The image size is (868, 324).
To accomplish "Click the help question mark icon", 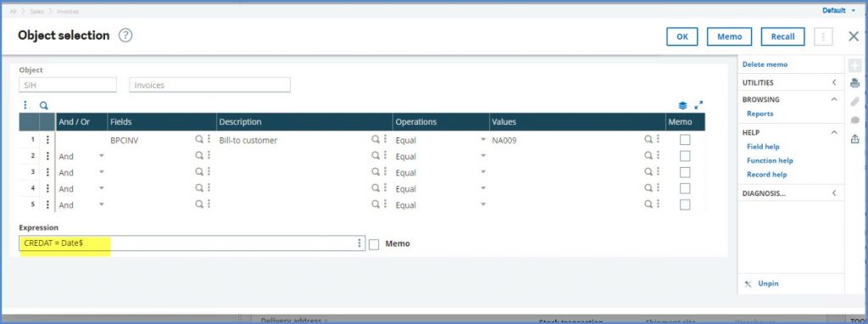I will tap(125, 36).
